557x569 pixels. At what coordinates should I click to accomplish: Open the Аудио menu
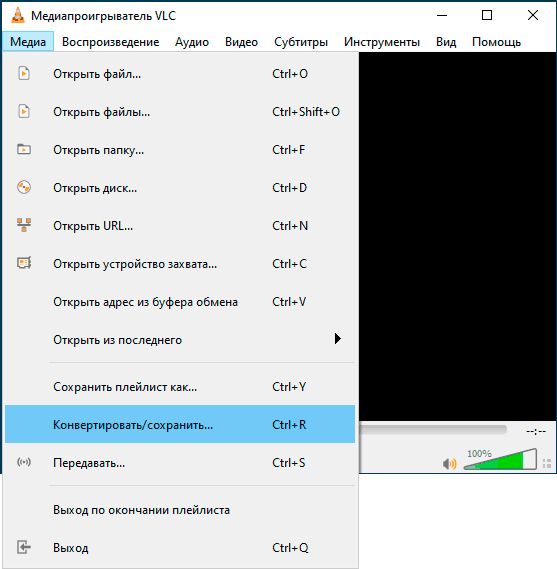(192, 41)
